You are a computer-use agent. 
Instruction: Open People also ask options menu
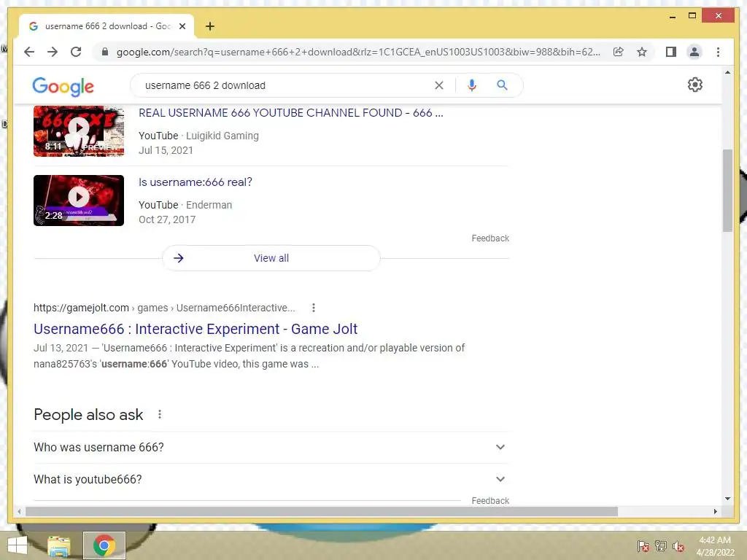click(160, 414)
